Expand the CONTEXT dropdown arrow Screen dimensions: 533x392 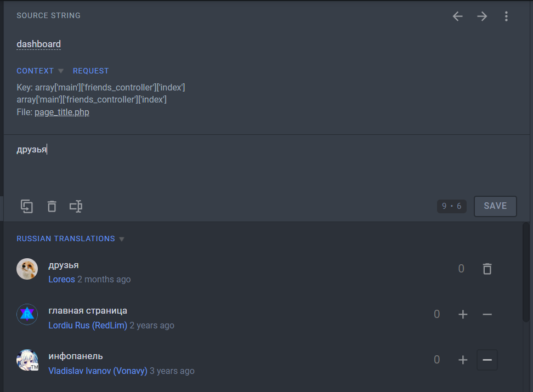point(61,70)
